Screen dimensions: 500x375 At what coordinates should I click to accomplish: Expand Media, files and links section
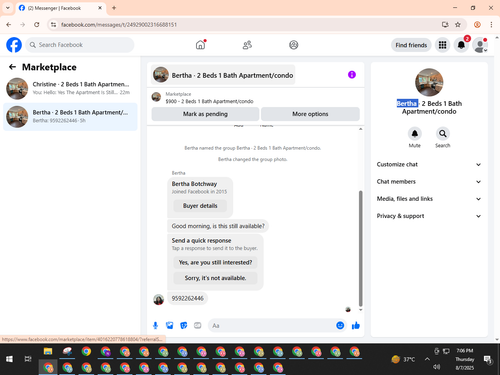429,199
